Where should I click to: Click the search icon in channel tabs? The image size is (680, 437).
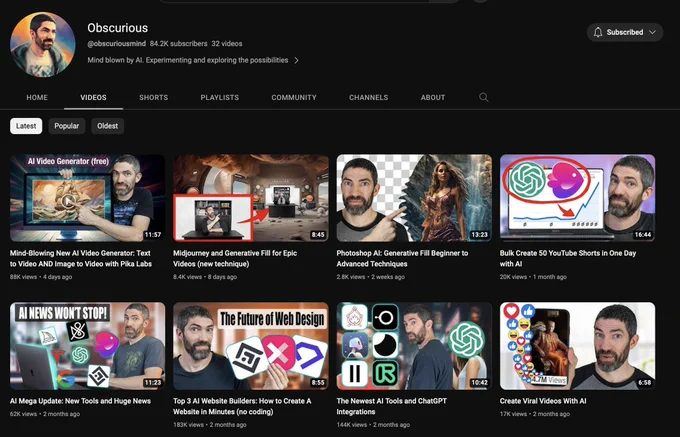[484, 97]
